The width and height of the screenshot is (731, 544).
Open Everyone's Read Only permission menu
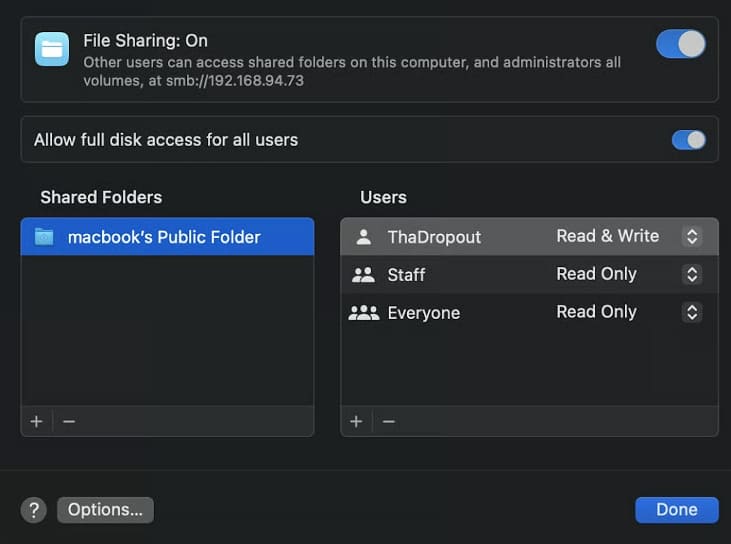click(x=692, y=312)
